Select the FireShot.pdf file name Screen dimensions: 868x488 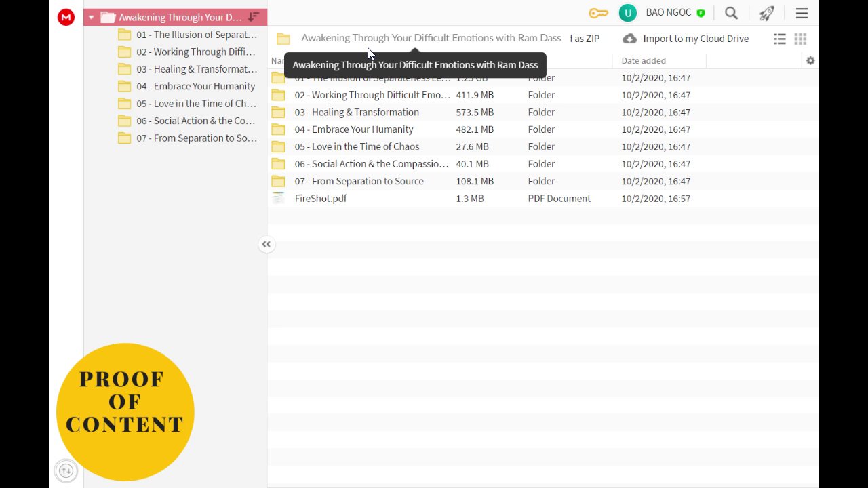[321, 199]
